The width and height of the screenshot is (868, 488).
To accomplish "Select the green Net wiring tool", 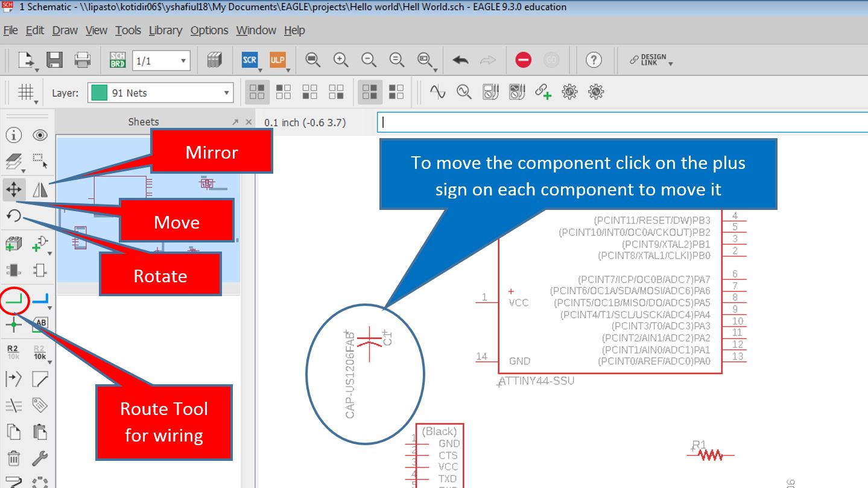I will 13,299.
